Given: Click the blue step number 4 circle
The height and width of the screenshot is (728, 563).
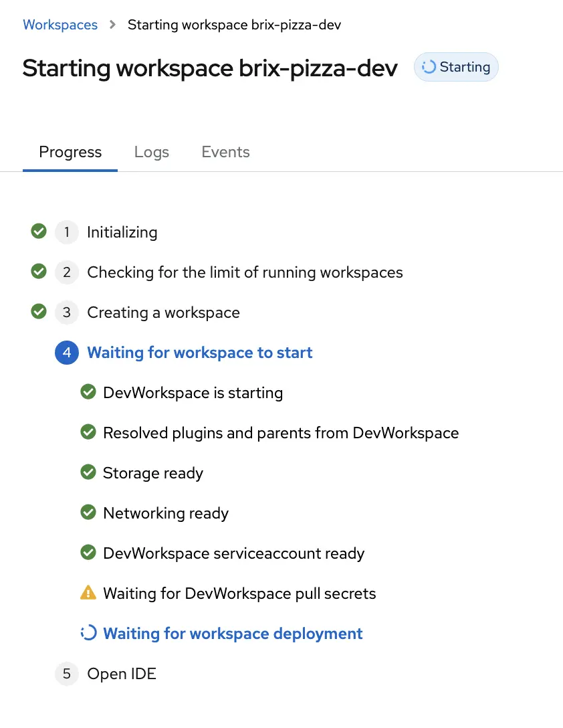Looking at the screenshot, I should click(67, 353).
